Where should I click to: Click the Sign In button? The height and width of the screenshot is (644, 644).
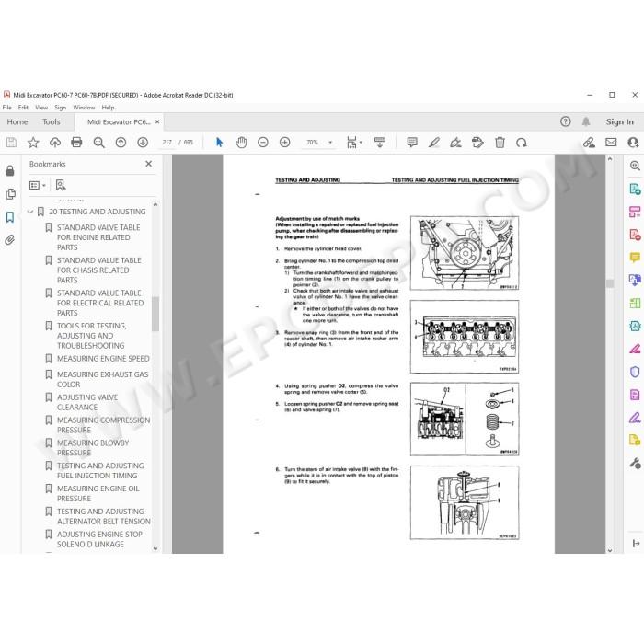tap(620, 121)
